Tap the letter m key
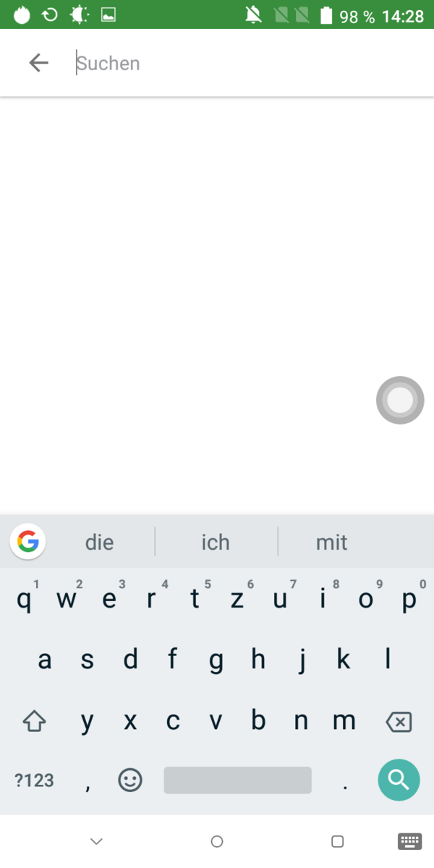The image size is (434, 868). click(x=344, y=720)
